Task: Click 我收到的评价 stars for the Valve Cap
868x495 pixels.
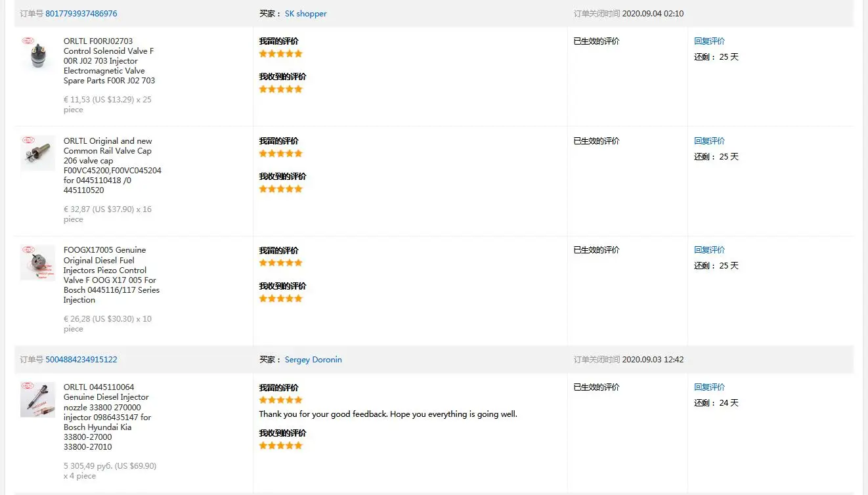Action: (x=280, y=189)
